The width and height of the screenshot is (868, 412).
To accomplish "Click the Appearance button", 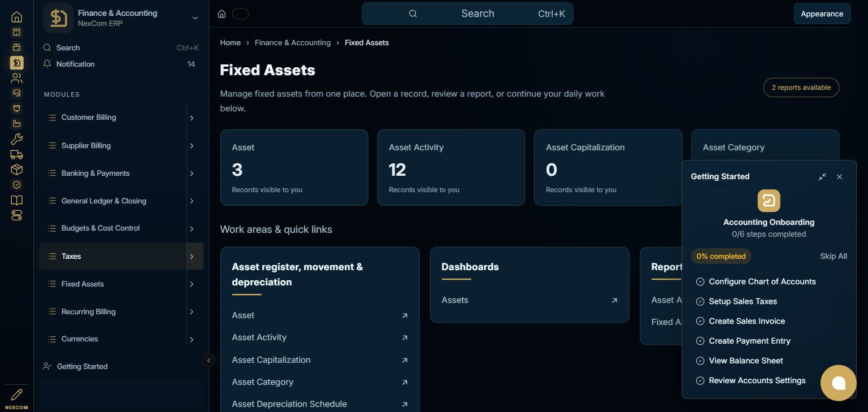I will 822,14.
